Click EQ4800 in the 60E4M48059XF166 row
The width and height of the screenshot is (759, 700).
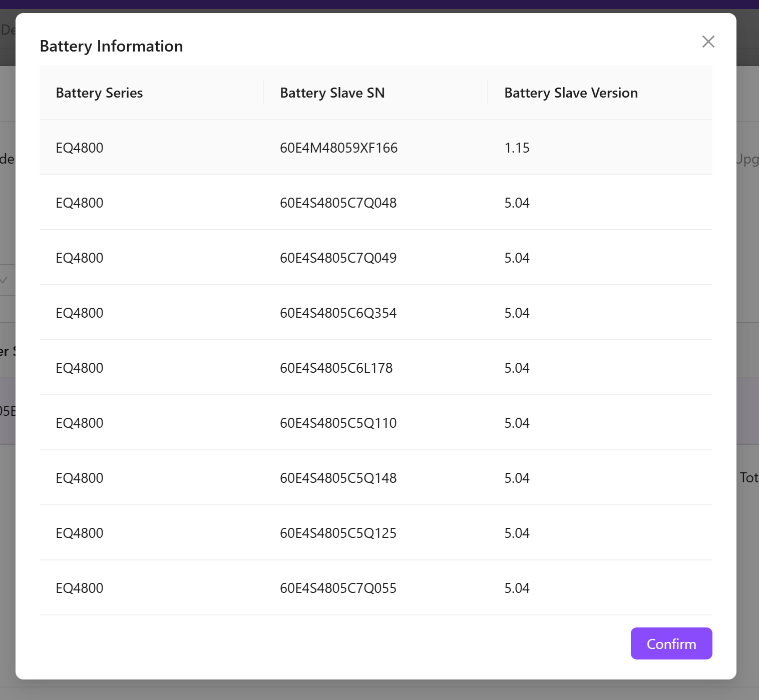click(x=80, y=148)
